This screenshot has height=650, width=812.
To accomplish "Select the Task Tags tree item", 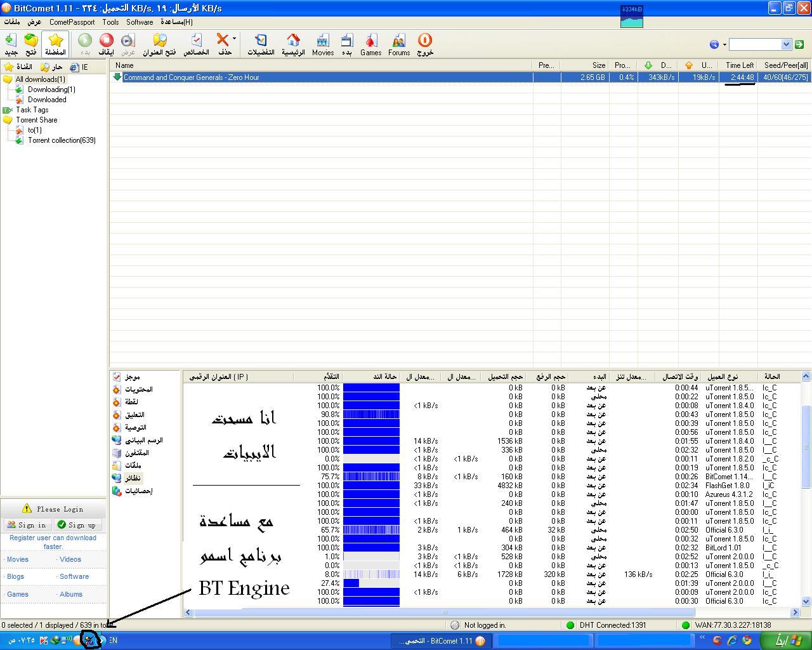I will (x=32, y=110).
